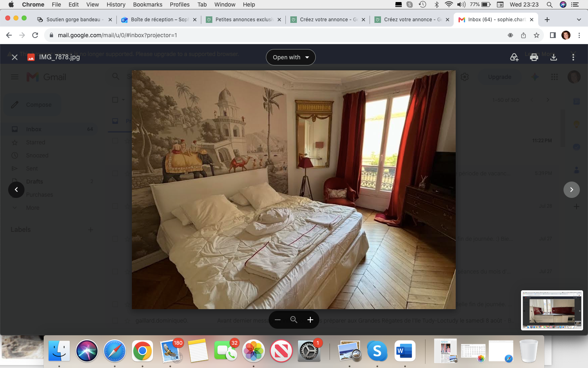Launch Siri from the Dock
The height and width of the screenshot is (368, 588).
tap(87, 351)
